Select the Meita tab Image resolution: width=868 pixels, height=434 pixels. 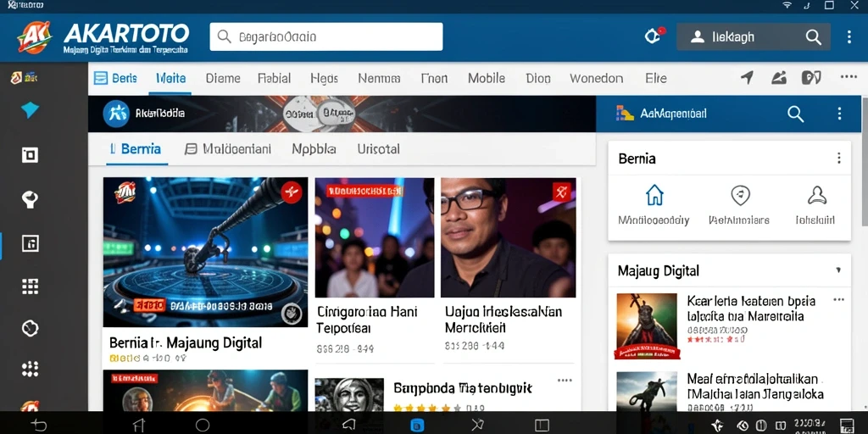[170, 78]
